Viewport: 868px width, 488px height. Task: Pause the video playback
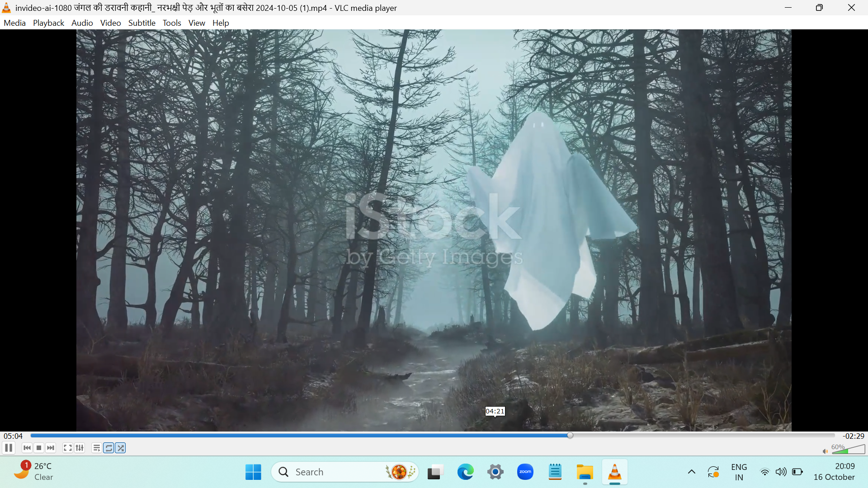(9, 448)
